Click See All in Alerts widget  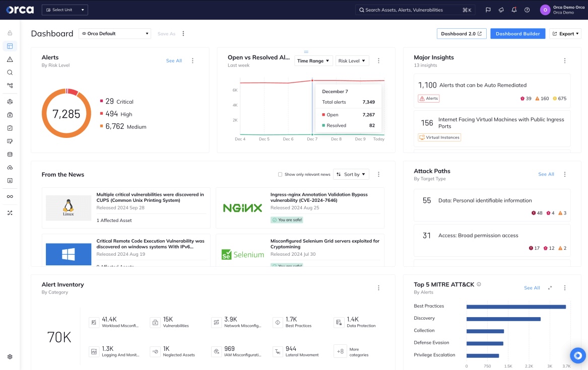(x=174, y=61)
